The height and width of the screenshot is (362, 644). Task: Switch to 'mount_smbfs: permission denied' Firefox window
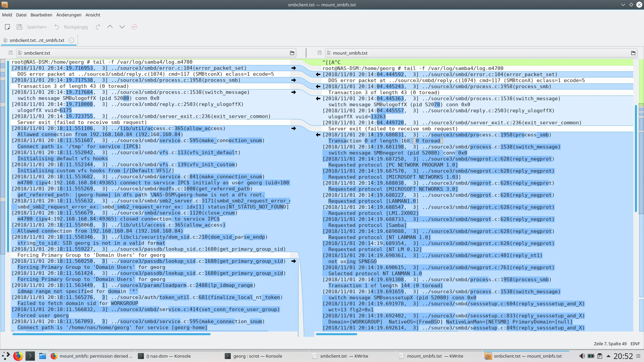[x=92, y=356]
